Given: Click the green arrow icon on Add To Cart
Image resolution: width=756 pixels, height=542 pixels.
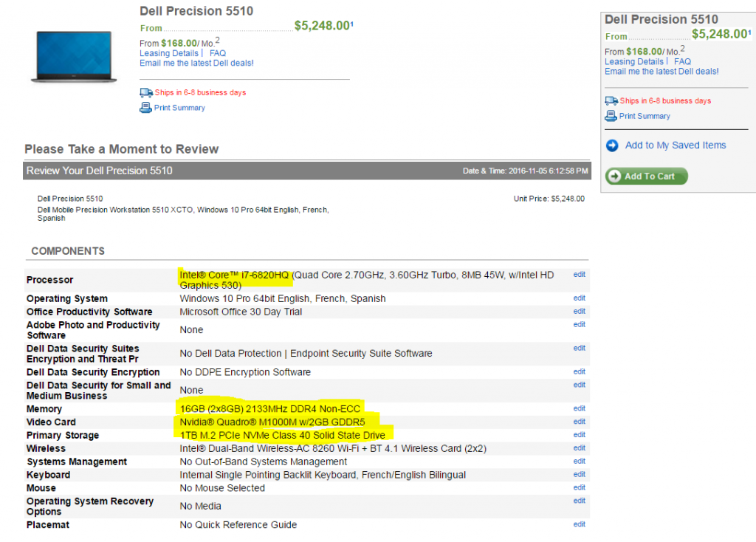Looking at the screenshot, I should click(x=614, y=176).
